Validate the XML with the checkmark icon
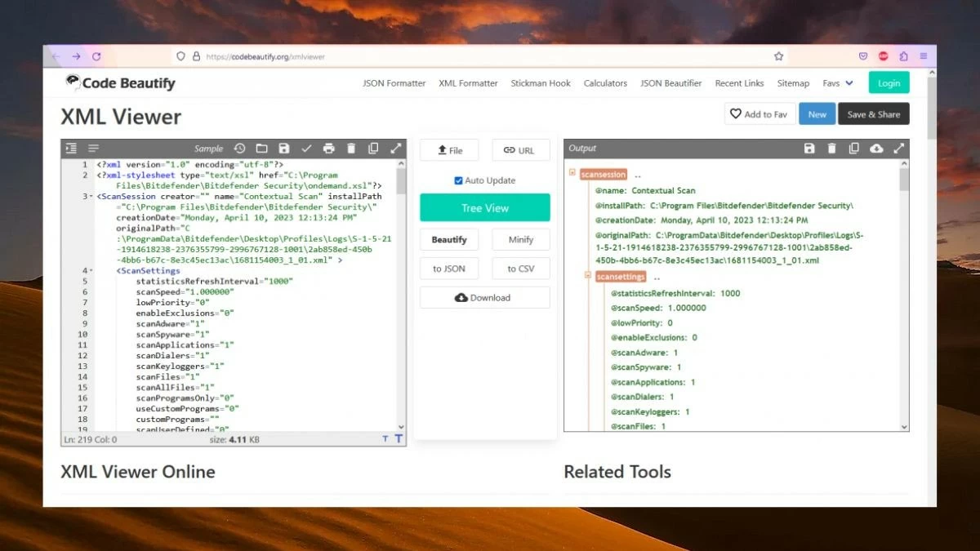 (307, 148)
